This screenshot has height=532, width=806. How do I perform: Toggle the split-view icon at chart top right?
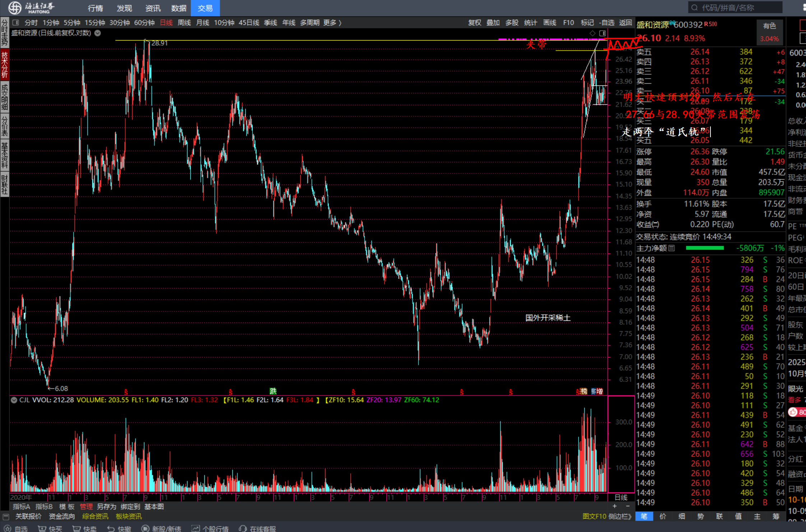(x=602, y=33)
